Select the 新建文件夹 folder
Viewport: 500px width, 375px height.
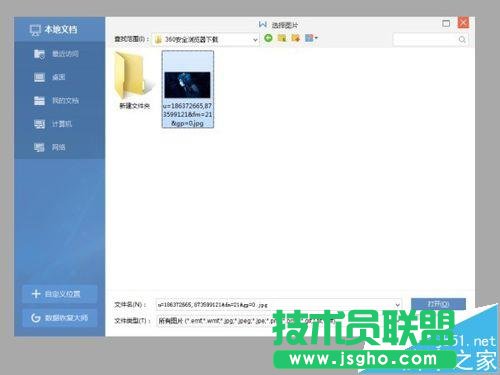click(134, 81)
